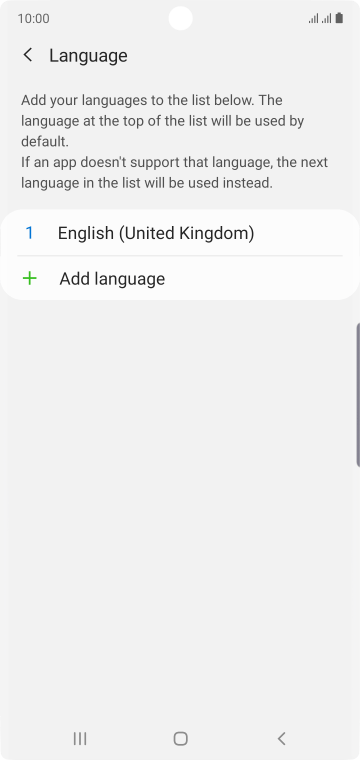Tap the front camera cutout at top
The image size is (360, 760).
180,18
